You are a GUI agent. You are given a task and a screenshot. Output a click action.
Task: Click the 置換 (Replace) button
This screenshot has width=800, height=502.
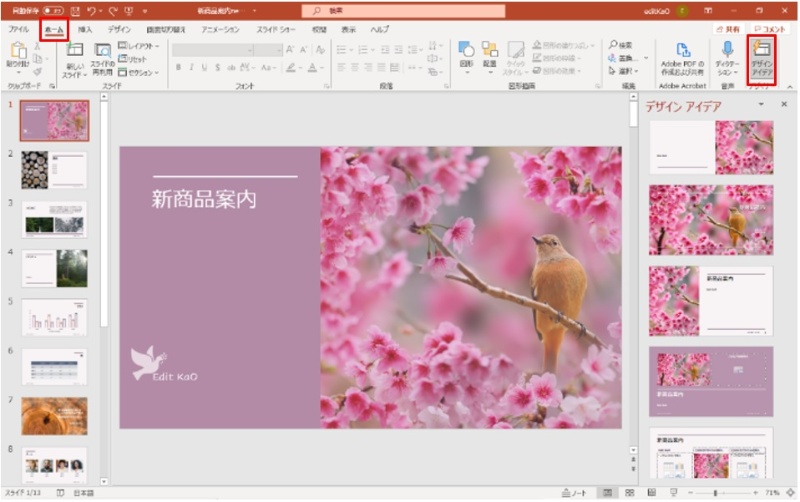pyautogui.click(x=621, y=58)
